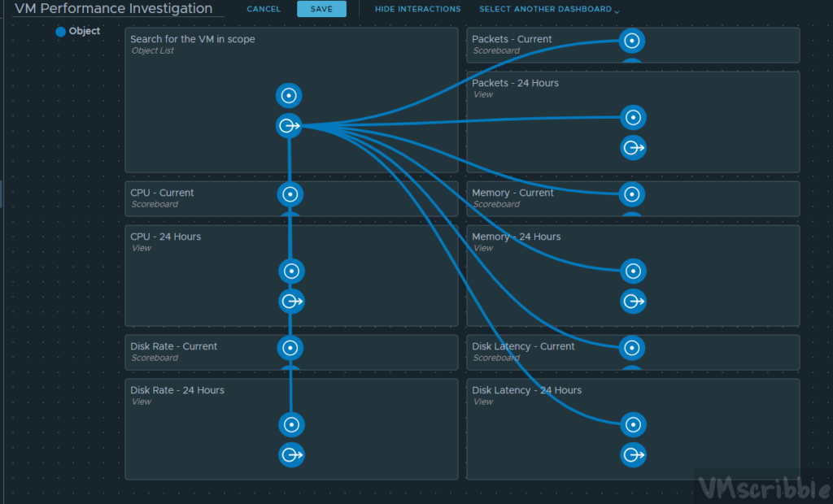The image size is (833, 504).
Task: Click the Search for the VM incoming target icon
Action: (289, 96)
